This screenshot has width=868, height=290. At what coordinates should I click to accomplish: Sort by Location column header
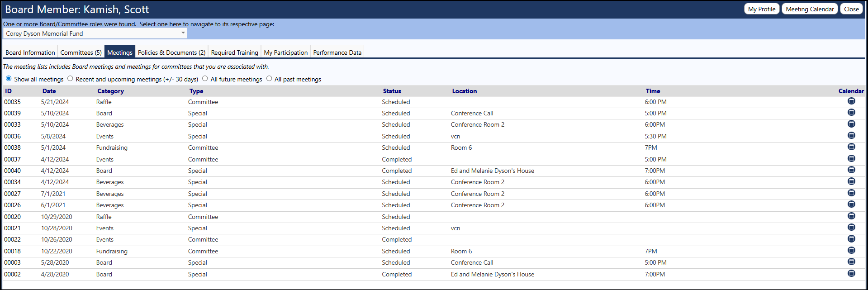pyautogui.click(x=465, y=91)
